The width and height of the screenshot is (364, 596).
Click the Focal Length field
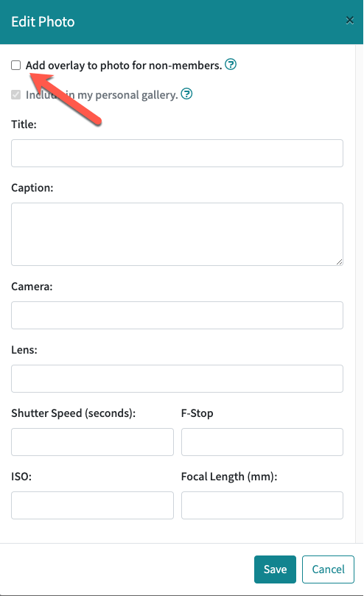click(x=262, y=505)
